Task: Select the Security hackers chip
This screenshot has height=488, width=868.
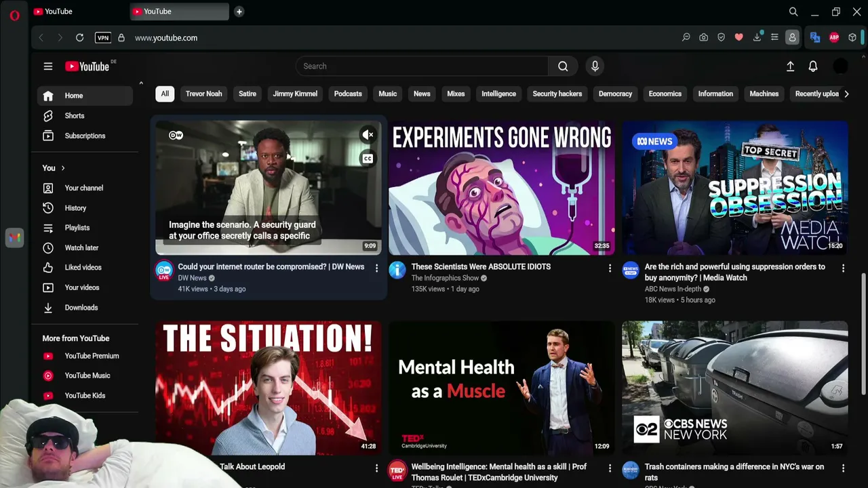Action: coord(557,94)
